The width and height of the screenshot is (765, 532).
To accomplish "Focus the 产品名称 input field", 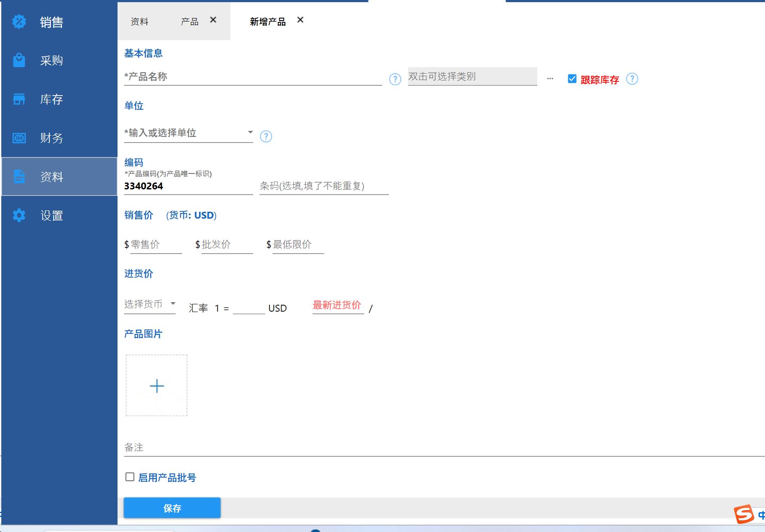I will (x=253, y=77).
